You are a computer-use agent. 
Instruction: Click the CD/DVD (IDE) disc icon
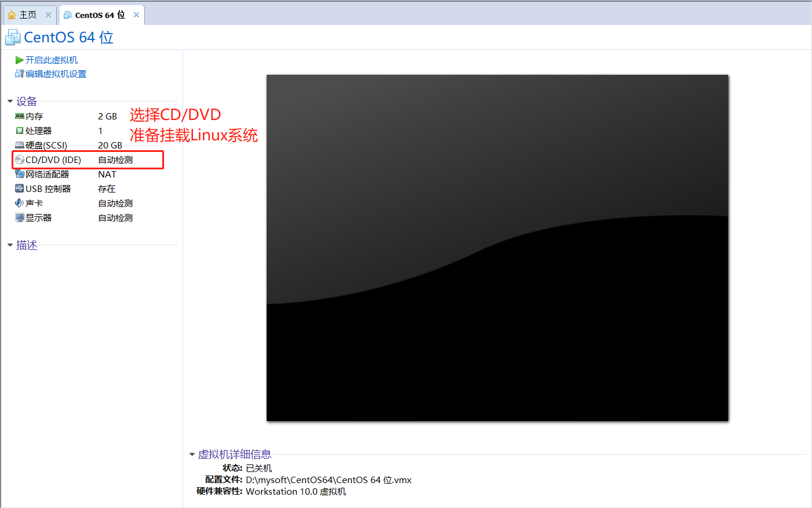point(20,160)
